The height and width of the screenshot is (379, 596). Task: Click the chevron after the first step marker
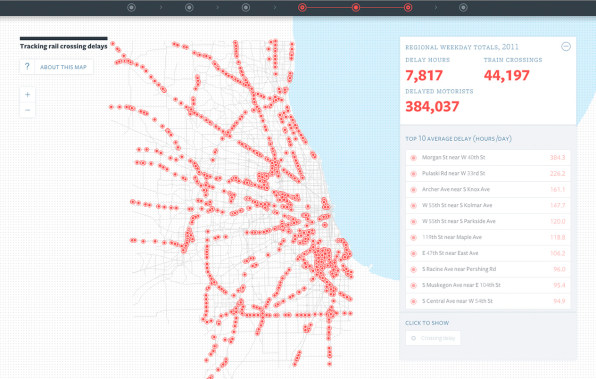pyautogui.click(x=161, y=7)
